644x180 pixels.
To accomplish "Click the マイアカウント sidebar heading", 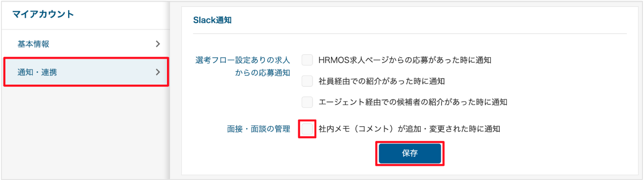I will pyautogui.click(x=43, y=14).
